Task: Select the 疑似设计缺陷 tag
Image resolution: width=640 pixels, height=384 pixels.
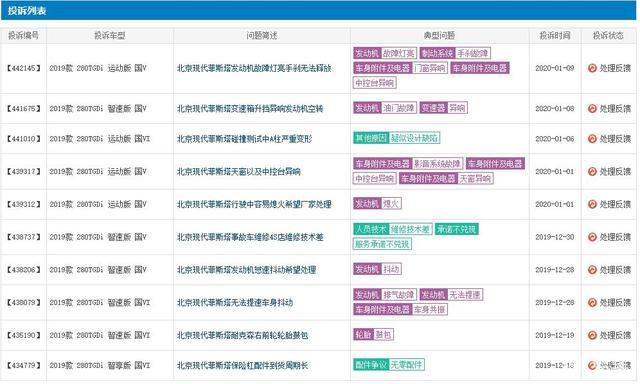Action: [x=414, y=138]
